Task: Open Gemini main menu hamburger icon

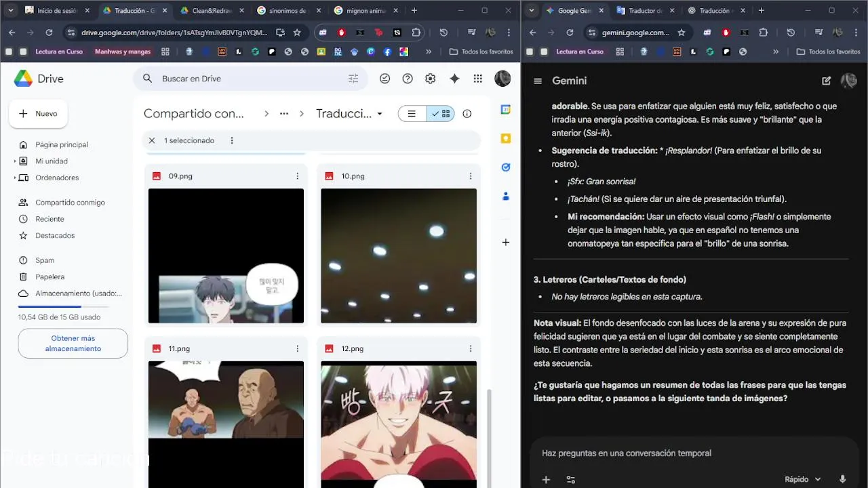Action: coord(538,81)
